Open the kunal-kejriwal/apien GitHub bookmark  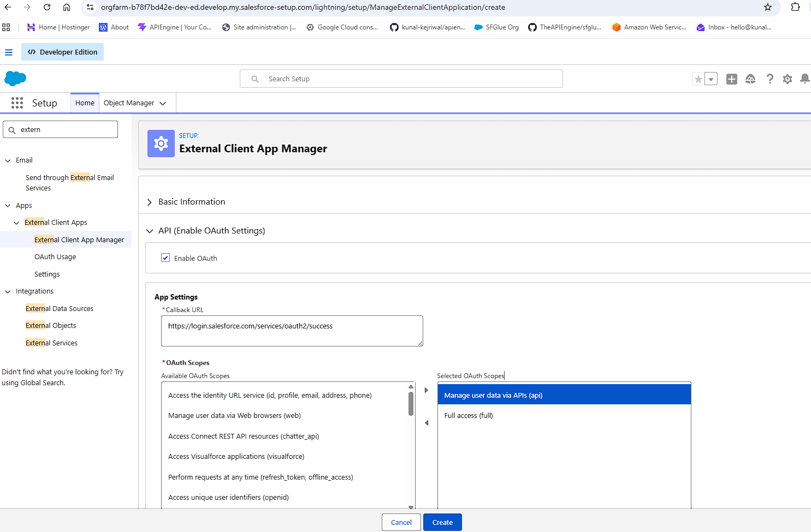[428, 27]
